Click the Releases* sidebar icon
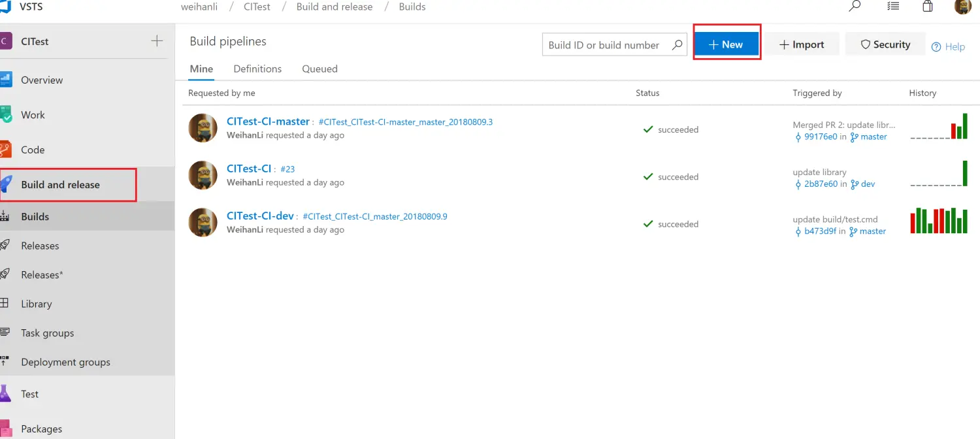 5,274
